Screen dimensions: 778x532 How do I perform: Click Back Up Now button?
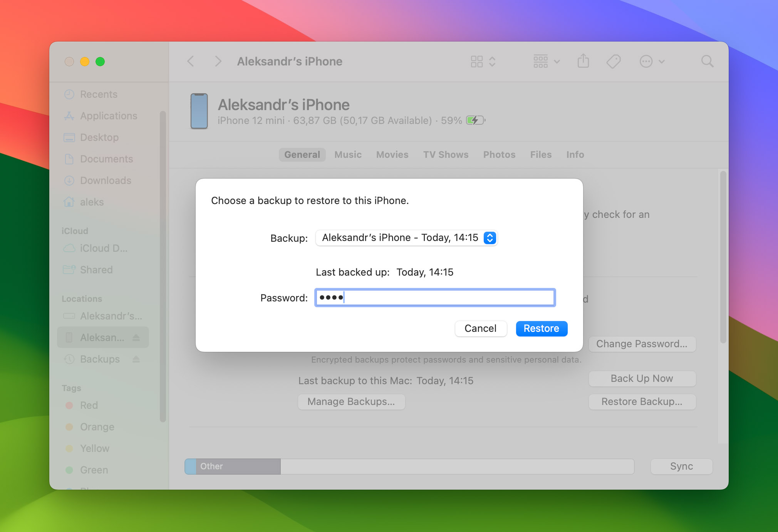tap(642, 378)
